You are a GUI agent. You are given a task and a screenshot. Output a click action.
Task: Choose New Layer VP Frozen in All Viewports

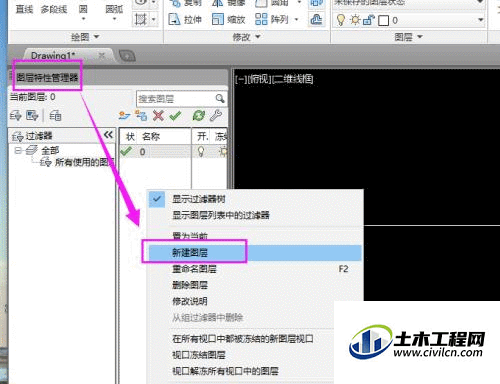[242, 339]
